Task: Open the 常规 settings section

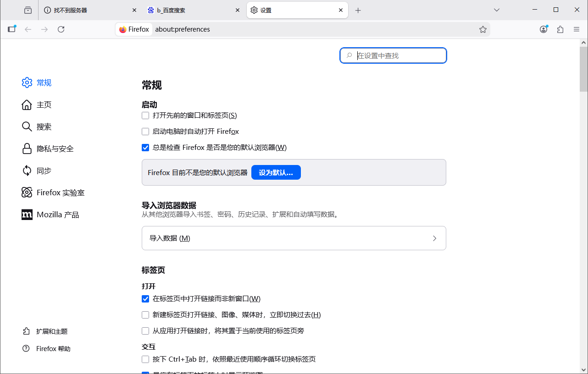Action: pos(43,82)
